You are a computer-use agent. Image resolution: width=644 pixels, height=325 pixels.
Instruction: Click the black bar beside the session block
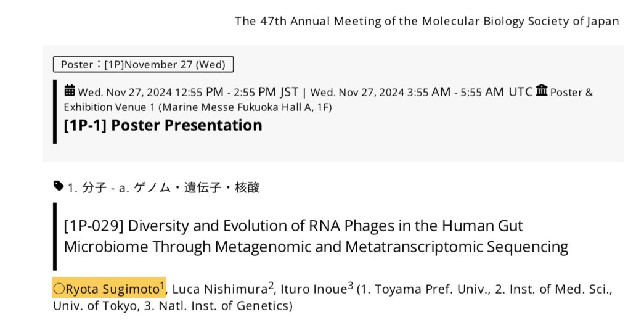point(55,112)
